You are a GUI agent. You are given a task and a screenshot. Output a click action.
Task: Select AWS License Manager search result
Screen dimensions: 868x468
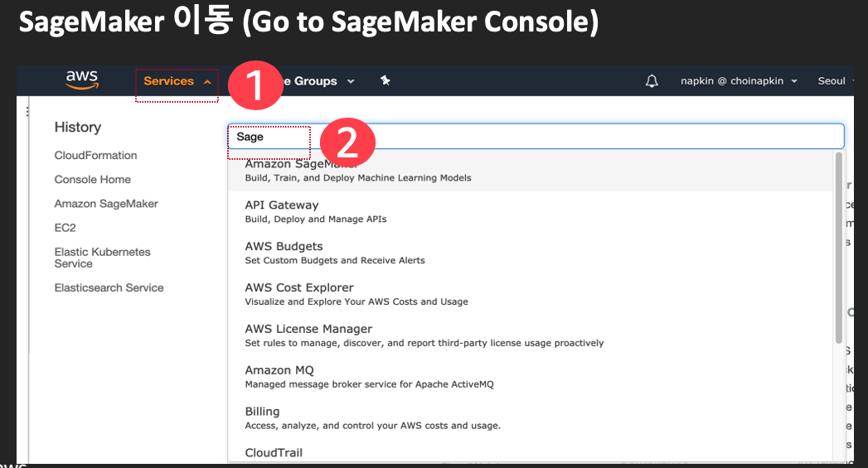[x=530, y=335]
